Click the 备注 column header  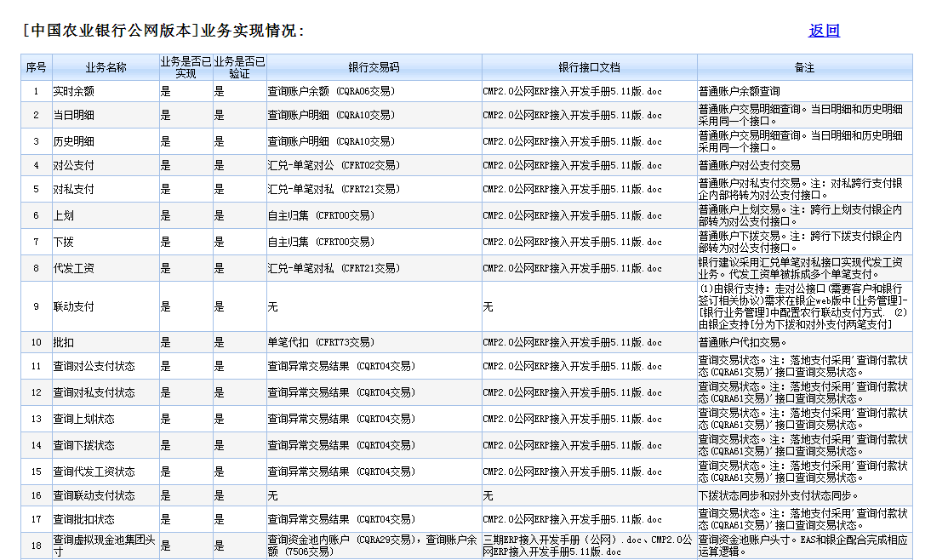[804, 67]
